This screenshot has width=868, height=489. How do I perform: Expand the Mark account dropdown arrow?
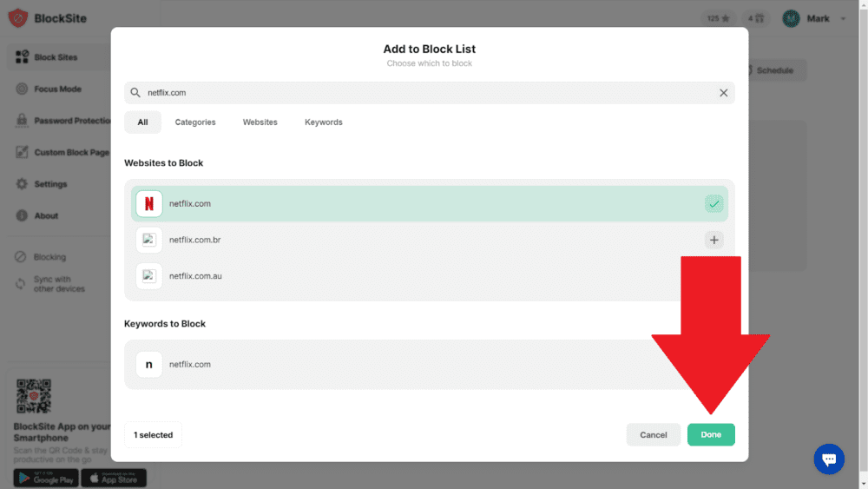(843, 18)
